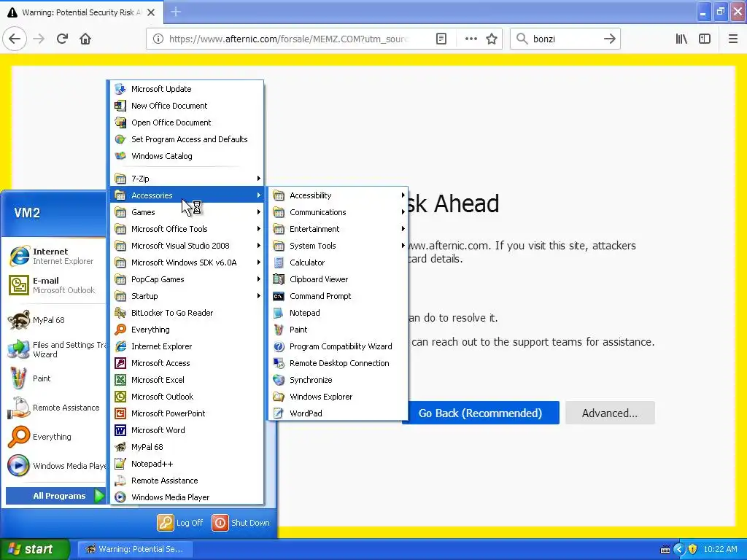Launch Notepad from Accessories
The height and width of the screenshot is (560, 747).
(338, 313)
